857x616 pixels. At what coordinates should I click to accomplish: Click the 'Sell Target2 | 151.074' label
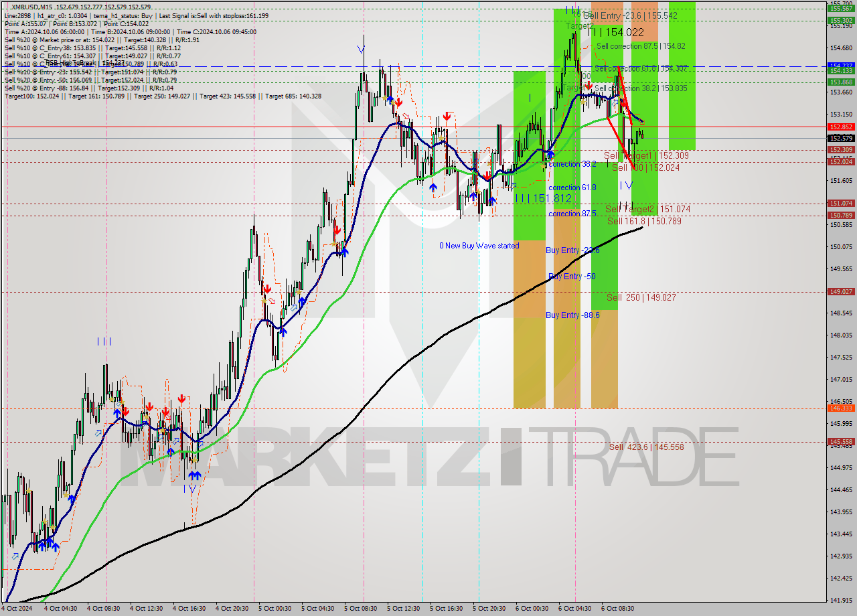(647, 209)
